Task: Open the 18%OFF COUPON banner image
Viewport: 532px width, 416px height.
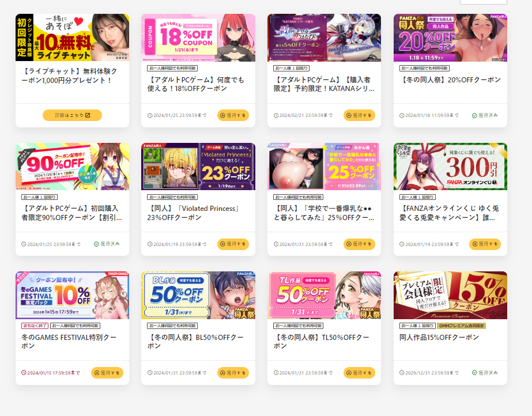Action: tap(198, 37)
